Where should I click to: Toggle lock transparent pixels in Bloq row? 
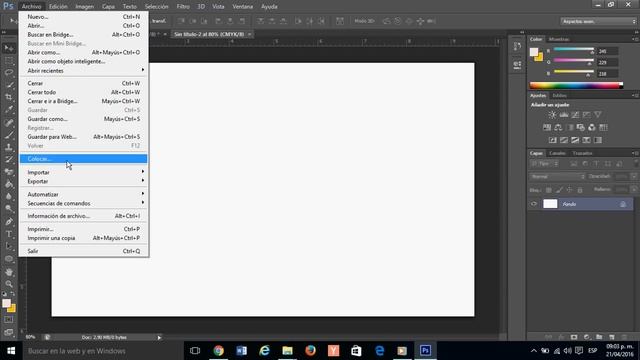[x=549, y=190]
